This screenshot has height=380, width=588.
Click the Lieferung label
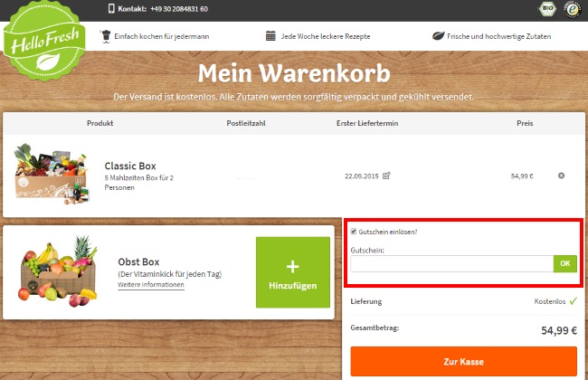pyautogui.click(x=366, y=301)
